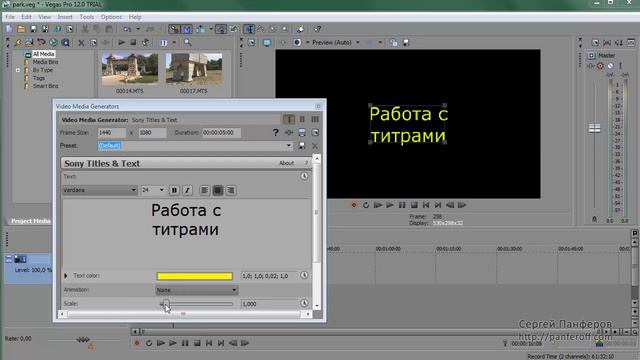Viewport: 640px width, 360px height.
Task: Click the external monitor icon in preview toolbar
Action: tap(267, 42)
